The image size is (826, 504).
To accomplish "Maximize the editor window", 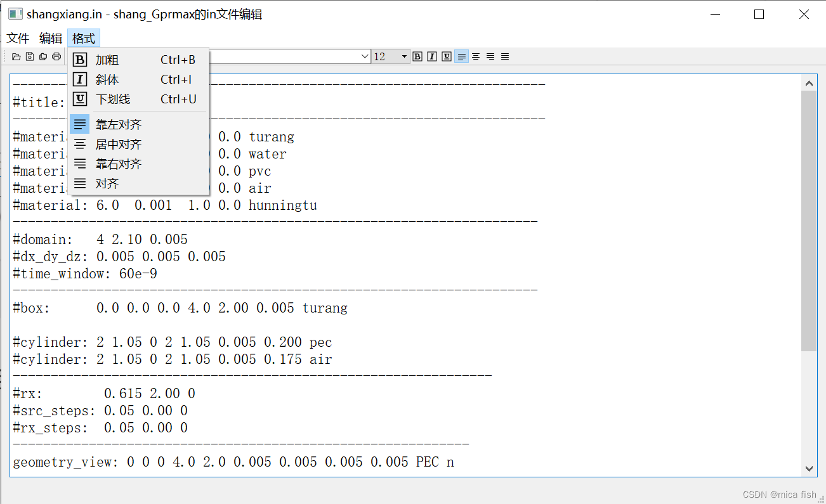I will pos(759,14).
